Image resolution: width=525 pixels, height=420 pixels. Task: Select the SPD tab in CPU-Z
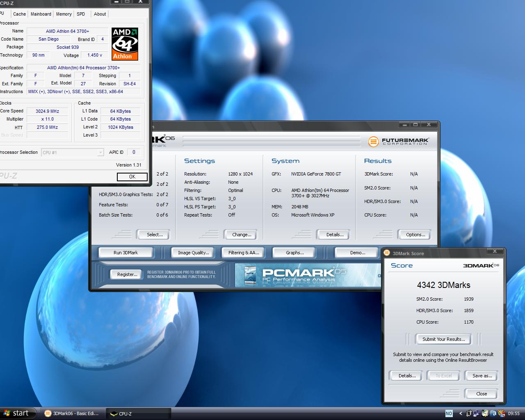click(x=81, y=14)
